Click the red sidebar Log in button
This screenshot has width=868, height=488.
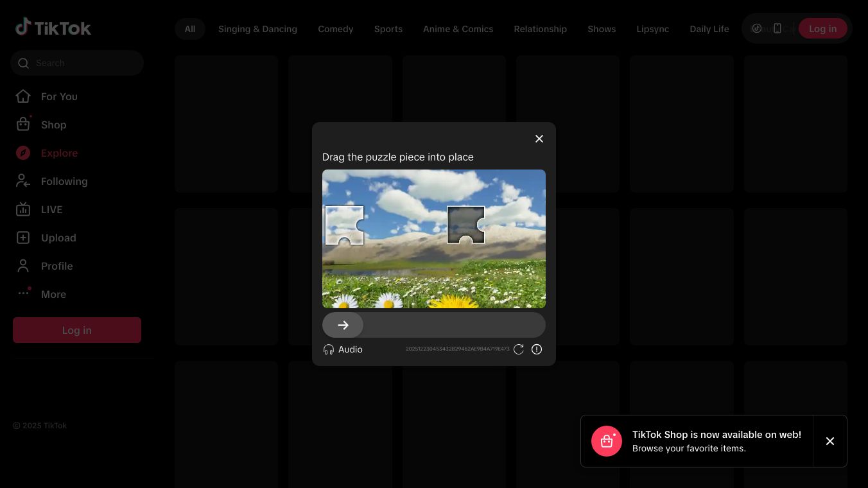[77, 330]
